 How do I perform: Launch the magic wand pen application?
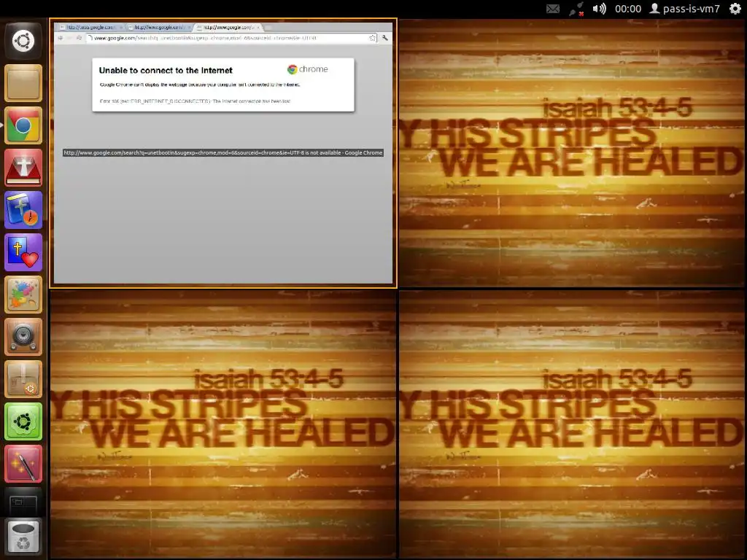click(23, 464)
